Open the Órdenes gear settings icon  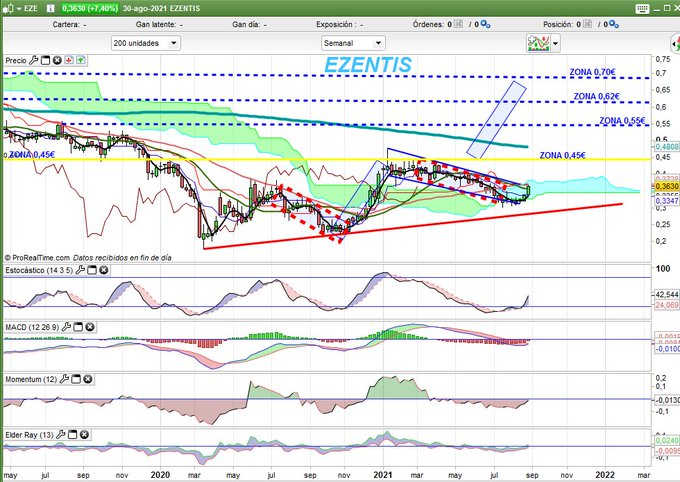tap(485, 25)
